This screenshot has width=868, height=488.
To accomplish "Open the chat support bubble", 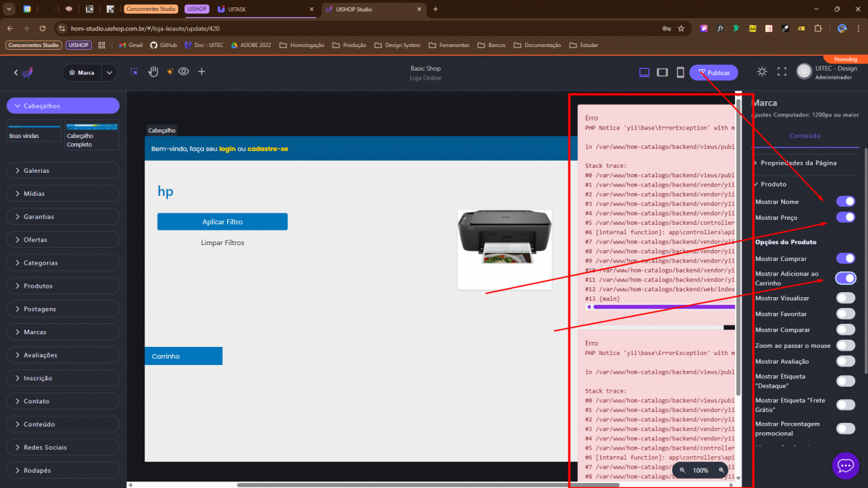I will tap(846, 466).
